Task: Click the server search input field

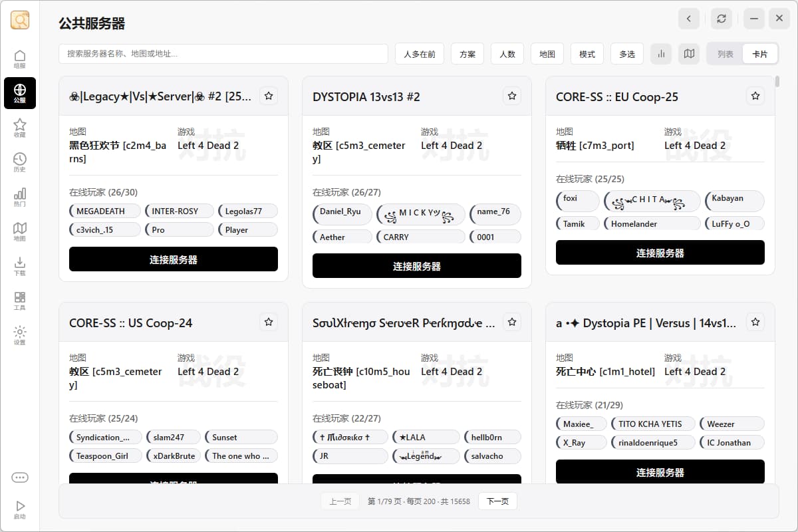Action: pyautogui.click(x=223, y=54)
